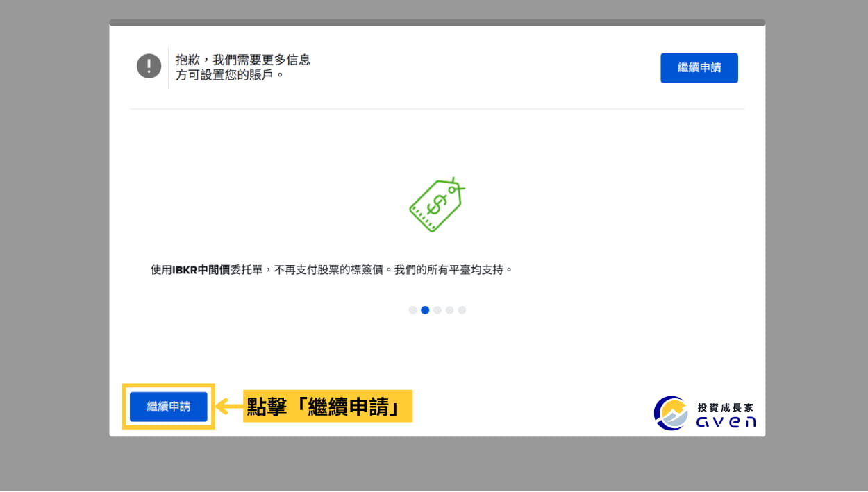Image resolution: width=868 pixels, height=492 pixels.
Task: Click the top-right 繼續申請 button
Action: tap(699, 68)
